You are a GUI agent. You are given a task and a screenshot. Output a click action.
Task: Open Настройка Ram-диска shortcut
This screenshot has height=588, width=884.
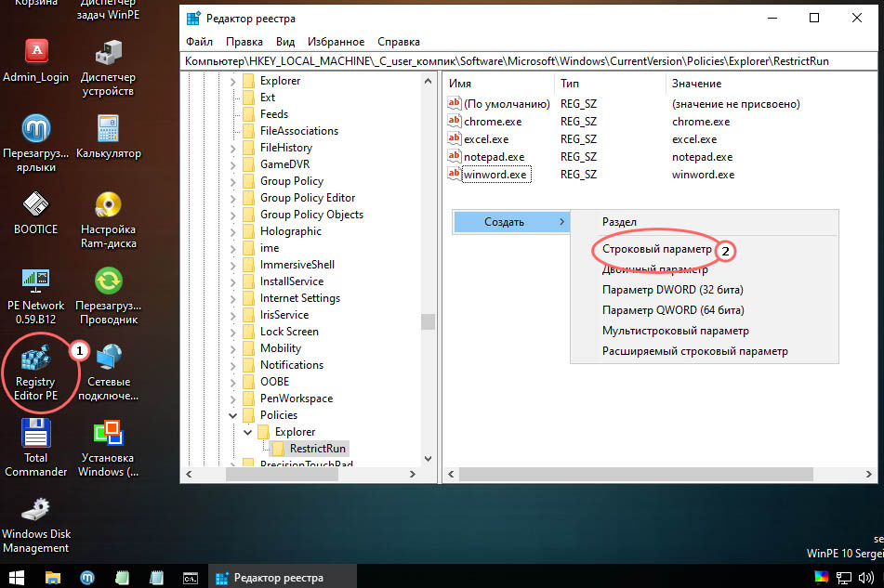click(x=108, y=220)
